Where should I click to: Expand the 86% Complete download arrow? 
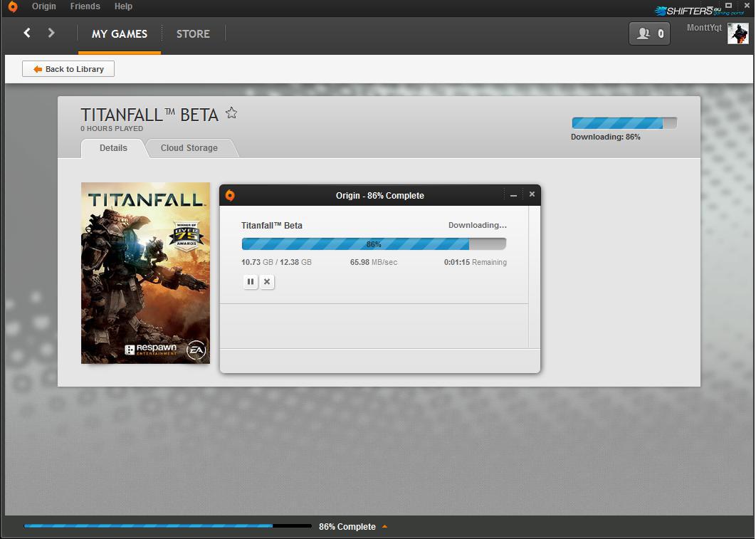pos(384,526)
